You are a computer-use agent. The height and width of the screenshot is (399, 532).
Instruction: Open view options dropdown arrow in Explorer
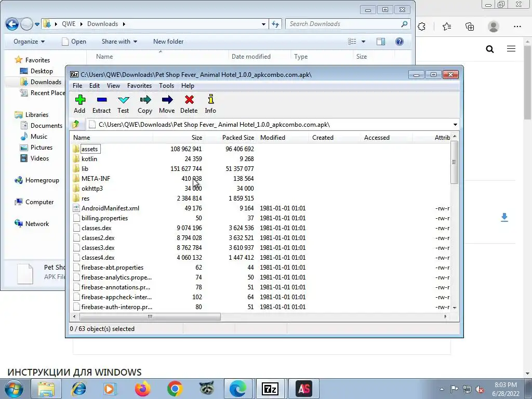(363, 42)
